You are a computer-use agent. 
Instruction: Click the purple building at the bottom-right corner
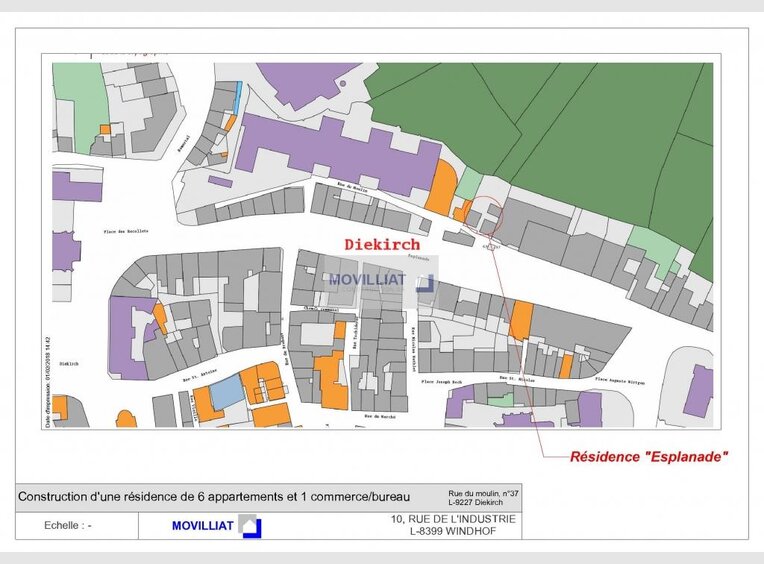(698, 391)
